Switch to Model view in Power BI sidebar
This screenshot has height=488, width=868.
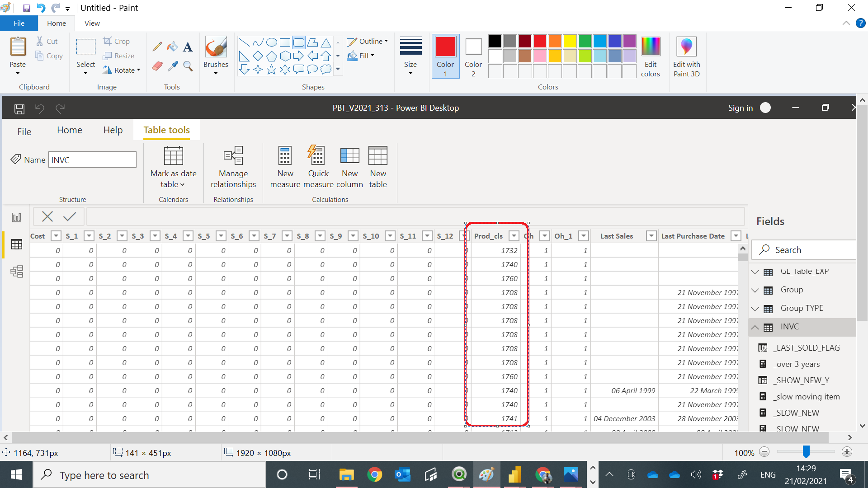17,272
